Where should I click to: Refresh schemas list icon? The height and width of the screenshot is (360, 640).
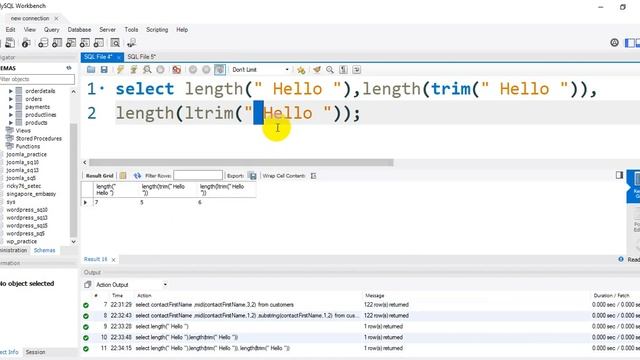69,68
